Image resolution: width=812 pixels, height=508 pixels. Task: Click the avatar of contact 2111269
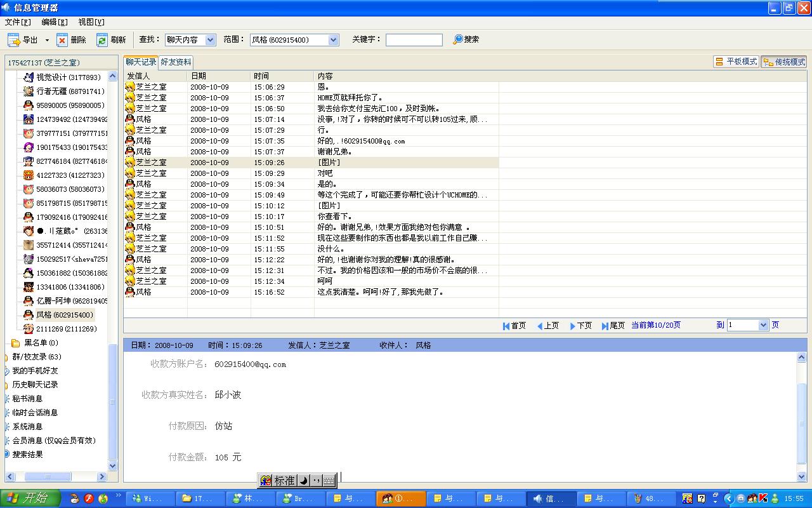click(28, 329)
